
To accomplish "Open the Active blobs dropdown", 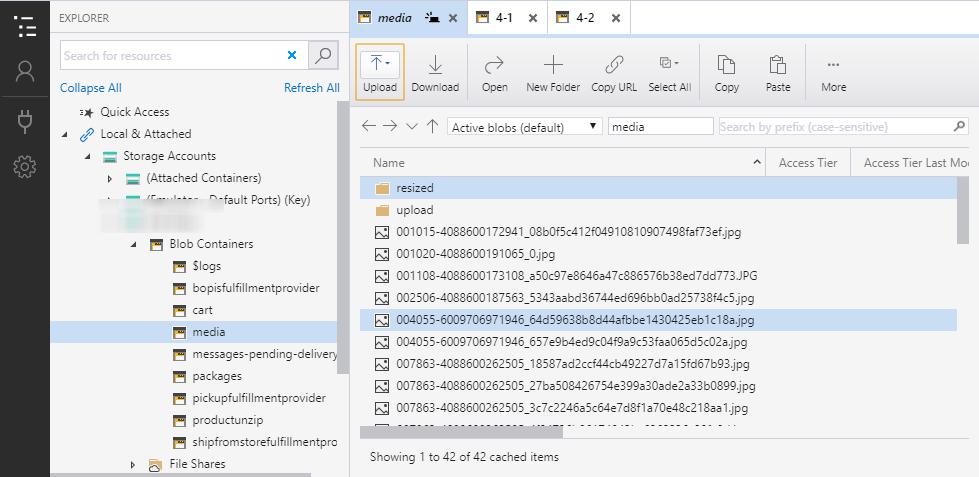I will pyautogui.click(x=525, y=127).
